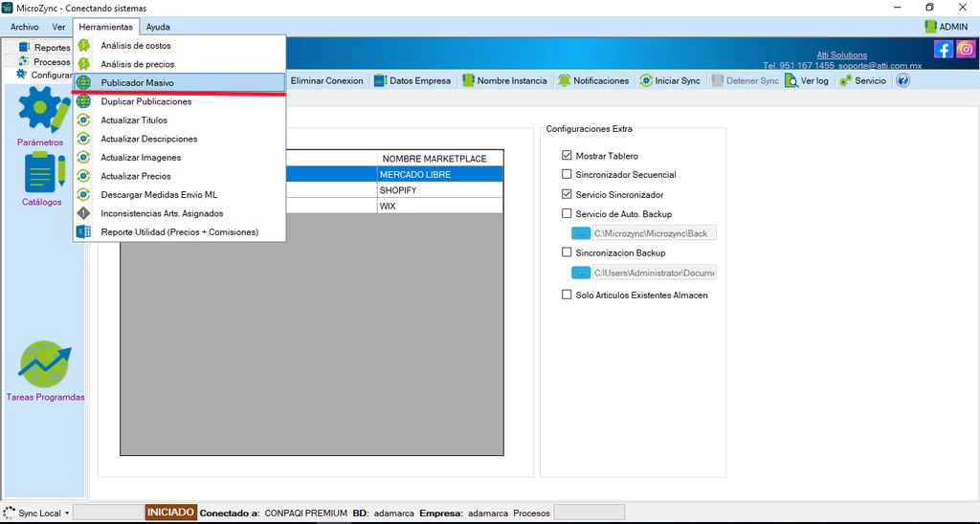The image size is (980, 524).
Task: Open the Ayuda menu
Action: (x=158, y=27)
